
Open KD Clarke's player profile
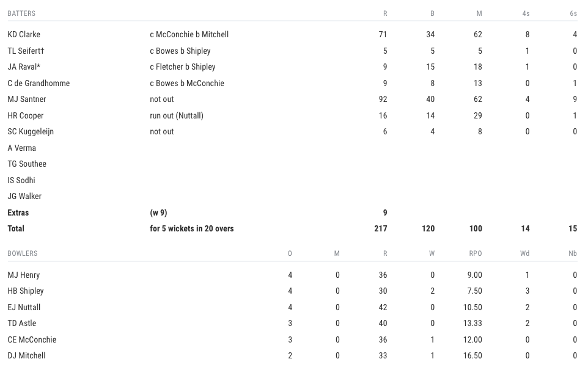[24, 35]
